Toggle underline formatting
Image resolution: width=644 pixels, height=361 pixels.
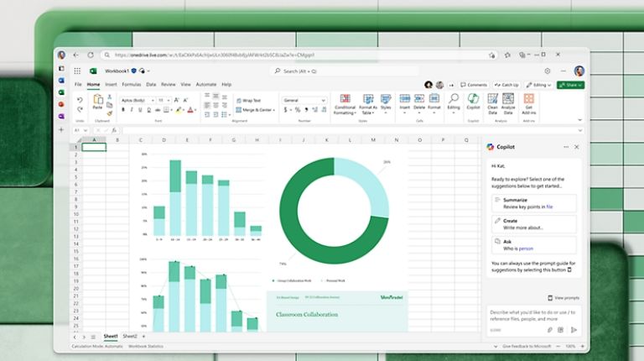click(140, 110)
